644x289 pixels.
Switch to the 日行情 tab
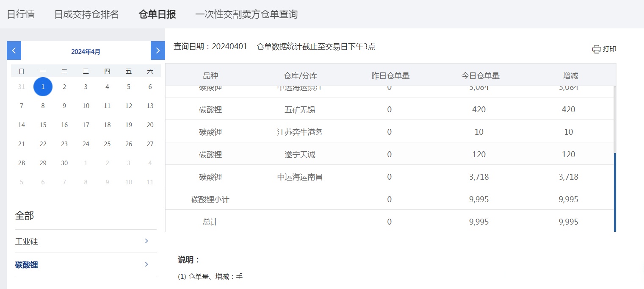coord(21,14)
